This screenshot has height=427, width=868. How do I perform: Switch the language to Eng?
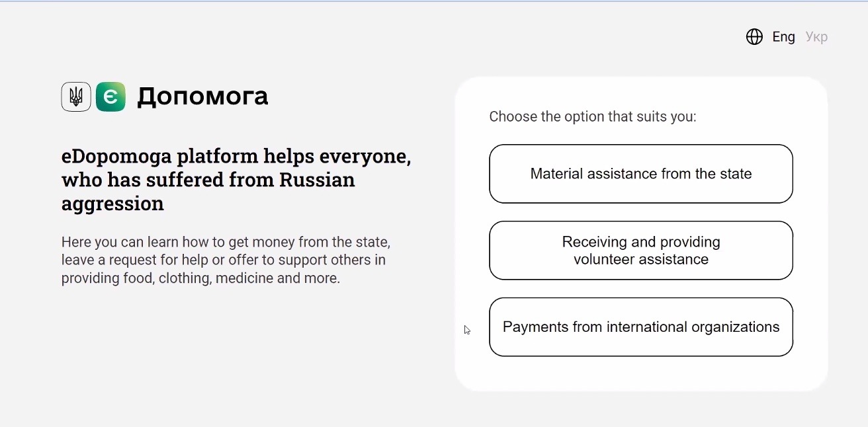point(783,37)
